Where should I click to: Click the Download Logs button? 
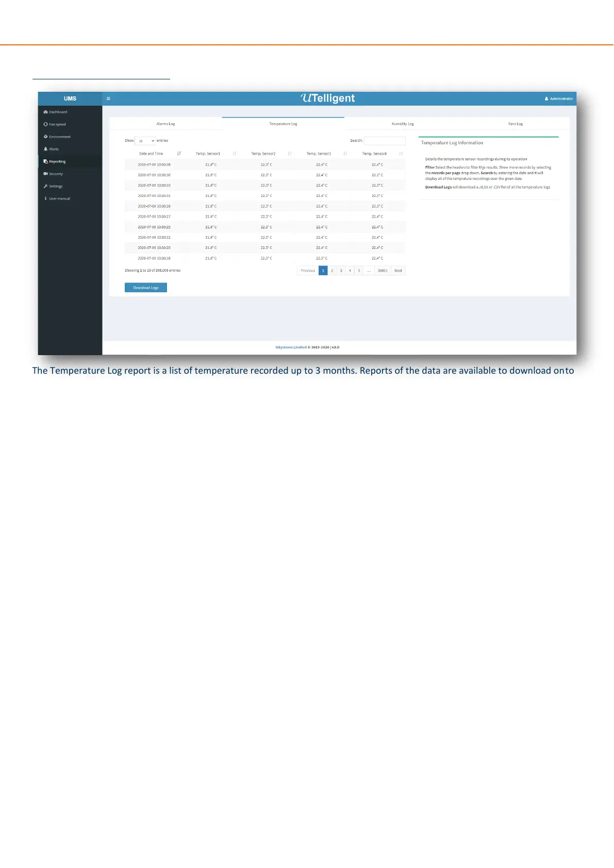[146, 288]
